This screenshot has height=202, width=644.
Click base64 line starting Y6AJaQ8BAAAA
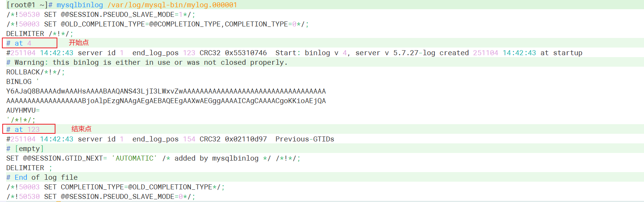(x=166, y=91)
